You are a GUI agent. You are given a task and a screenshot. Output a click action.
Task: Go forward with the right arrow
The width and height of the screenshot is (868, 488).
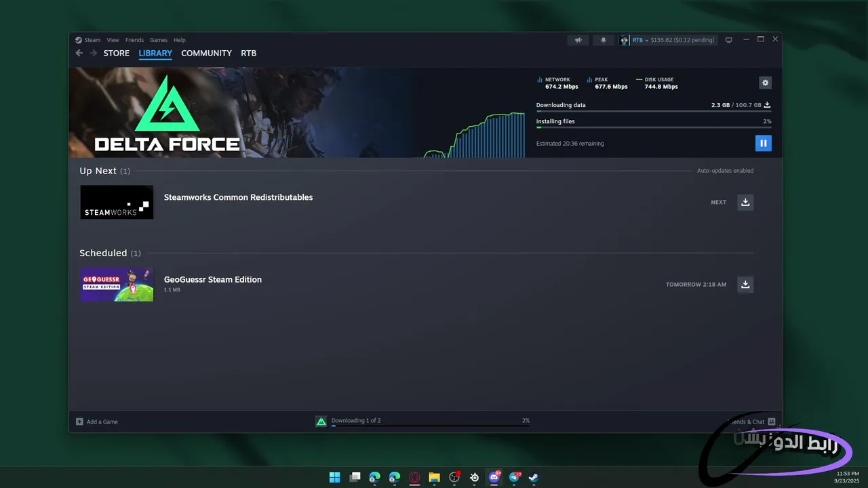click(92, 53)
